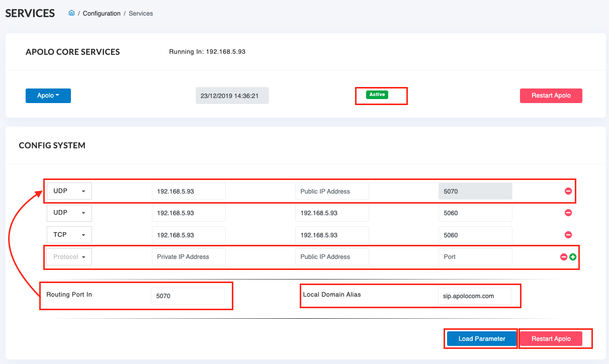The width and height of the screenshot is (609, 364).
Task: Click the Routing Port In field
Action: pyautogui.click(x=188, y=296)
